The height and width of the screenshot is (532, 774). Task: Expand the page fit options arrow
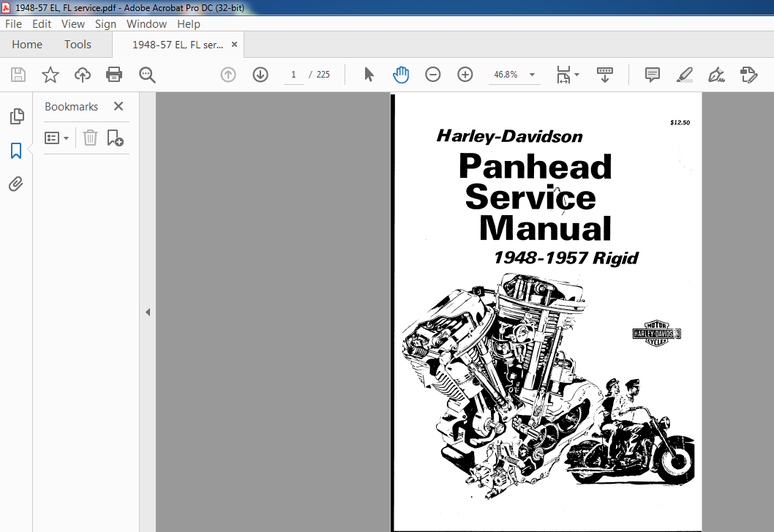click(x=576, y=75)
